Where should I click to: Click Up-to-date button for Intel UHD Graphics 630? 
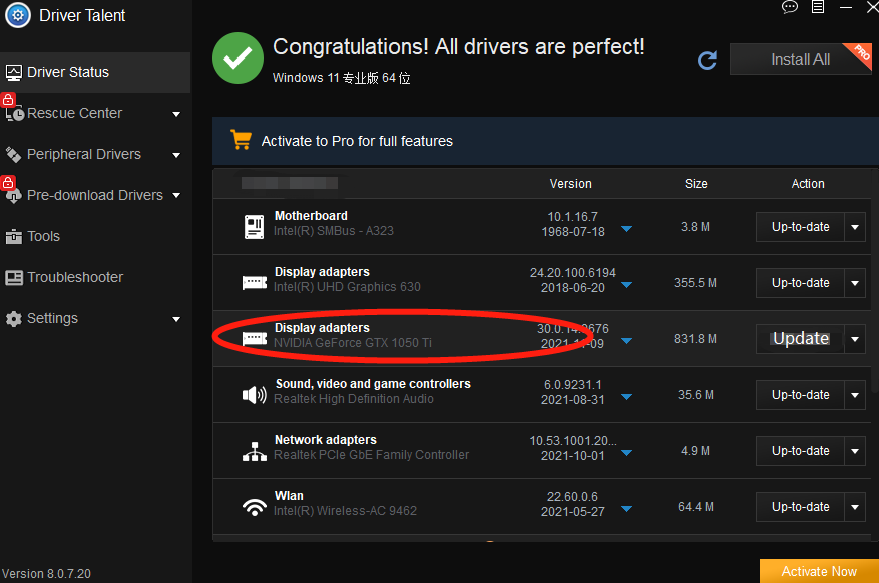click(801, 283)
